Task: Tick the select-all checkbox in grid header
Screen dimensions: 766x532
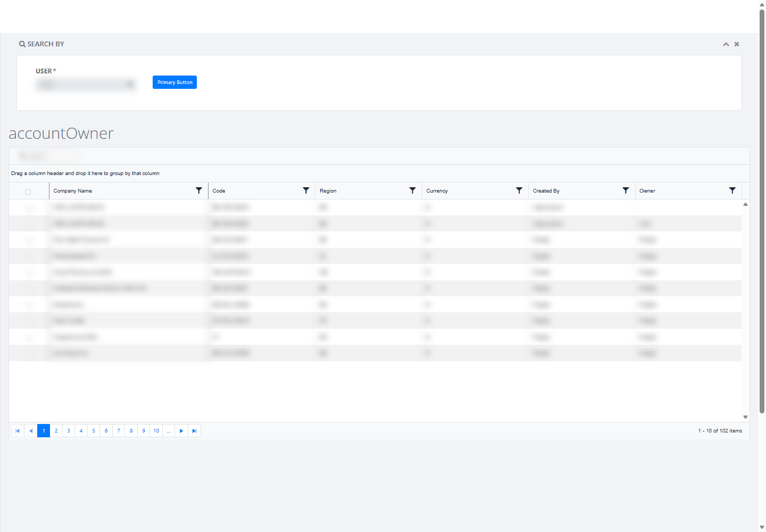Action: click(x=28, y=192)
